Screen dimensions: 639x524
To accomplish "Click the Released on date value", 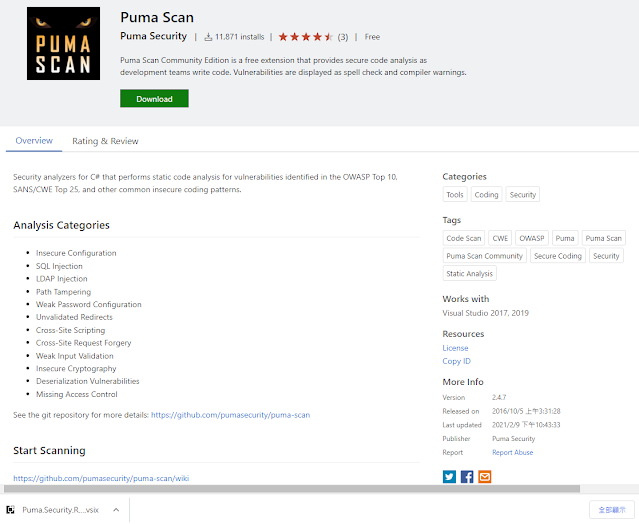I will (x=526, y=411).
